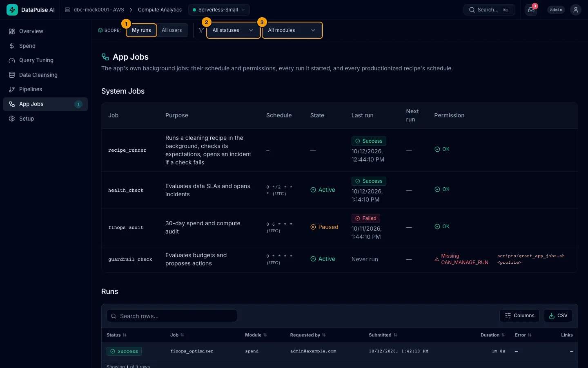Open the All statuses dropdown
The height and width of the screenshot is (368, 588).
tap(233, 30)
